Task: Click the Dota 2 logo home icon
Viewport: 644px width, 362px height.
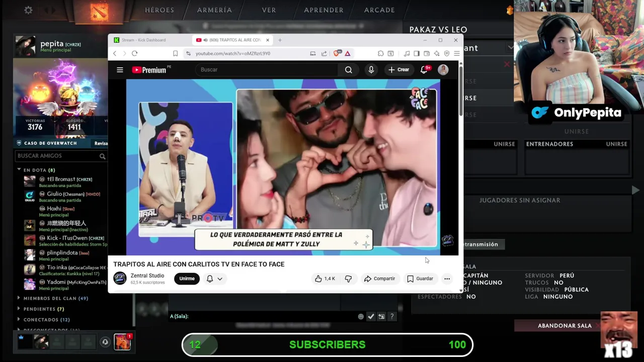Action: [x=99, y=11]
